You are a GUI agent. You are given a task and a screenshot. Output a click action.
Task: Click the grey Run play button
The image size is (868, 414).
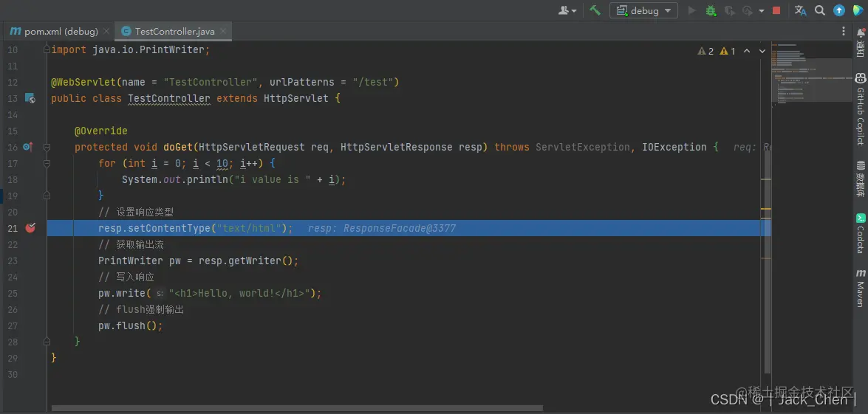tap(692, 10)
